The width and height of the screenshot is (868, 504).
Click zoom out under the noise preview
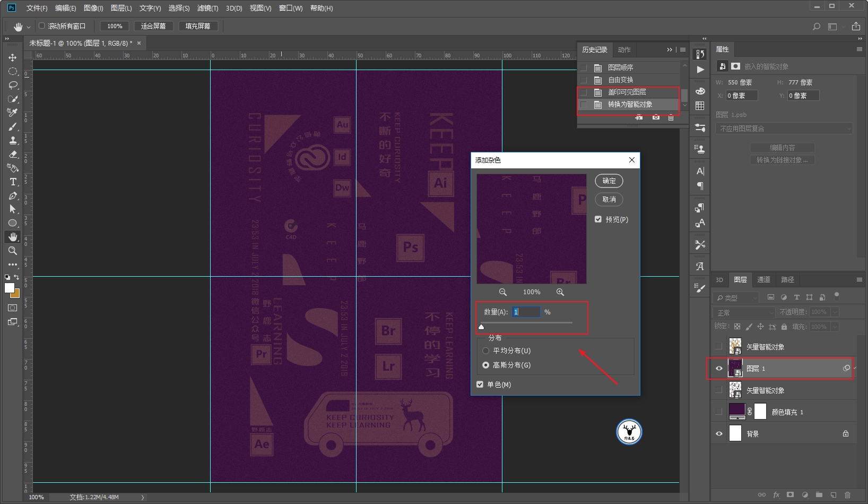(x=503, y=292)
